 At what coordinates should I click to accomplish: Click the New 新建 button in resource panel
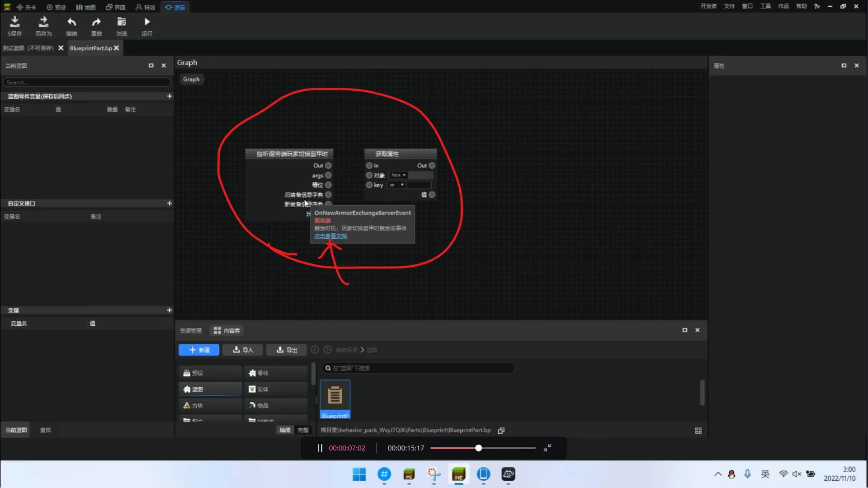(x=199, y=350)
